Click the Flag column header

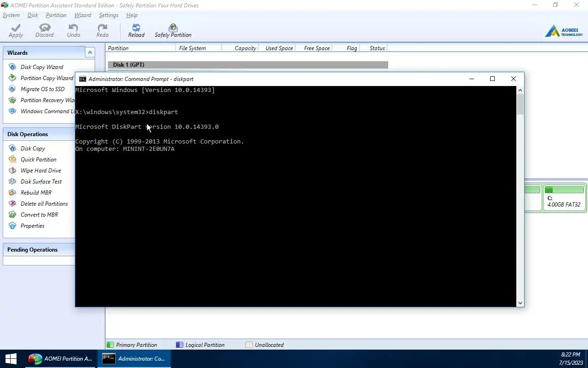(x=345, y=48)
